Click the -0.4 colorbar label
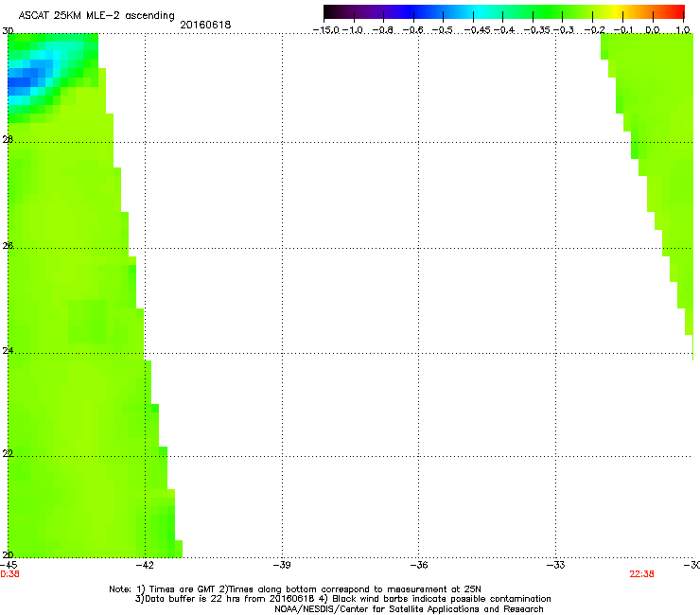700x615 pixels. [503, 30]
